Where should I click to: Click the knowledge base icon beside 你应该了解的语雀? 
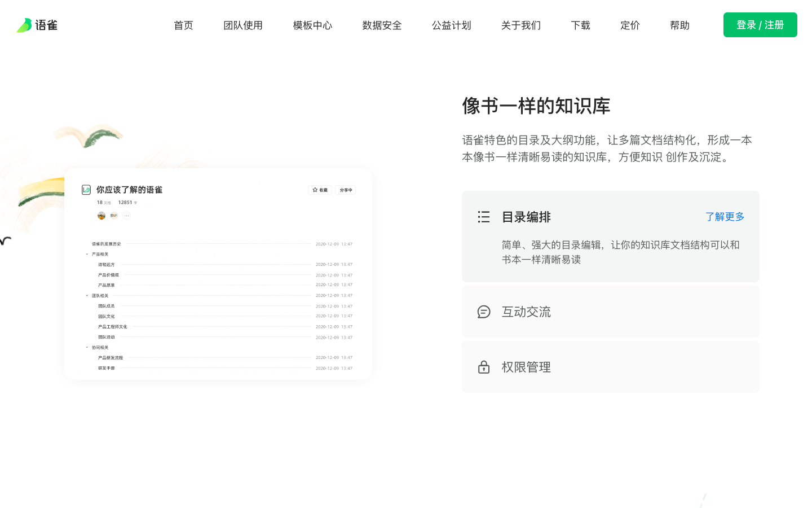86,190
